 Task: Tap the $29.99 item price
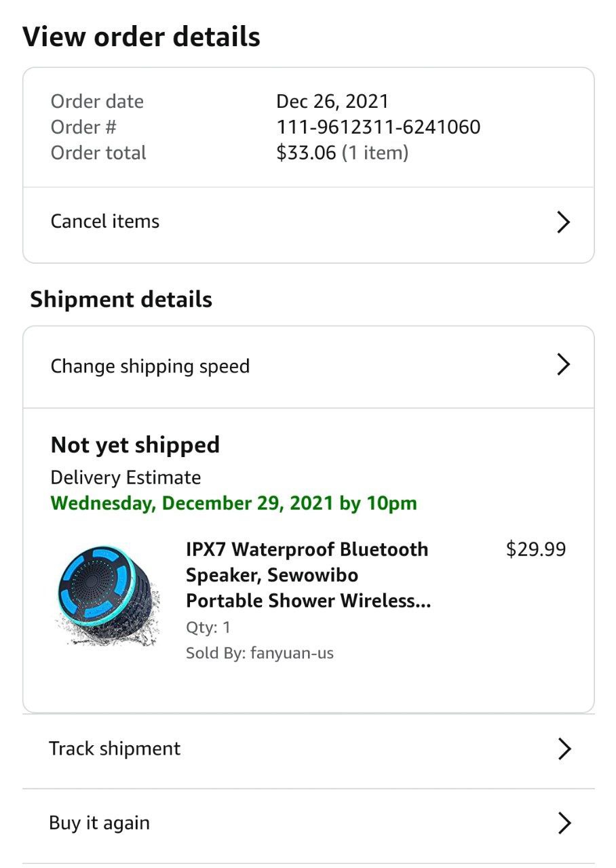click(x=535, y=549)
